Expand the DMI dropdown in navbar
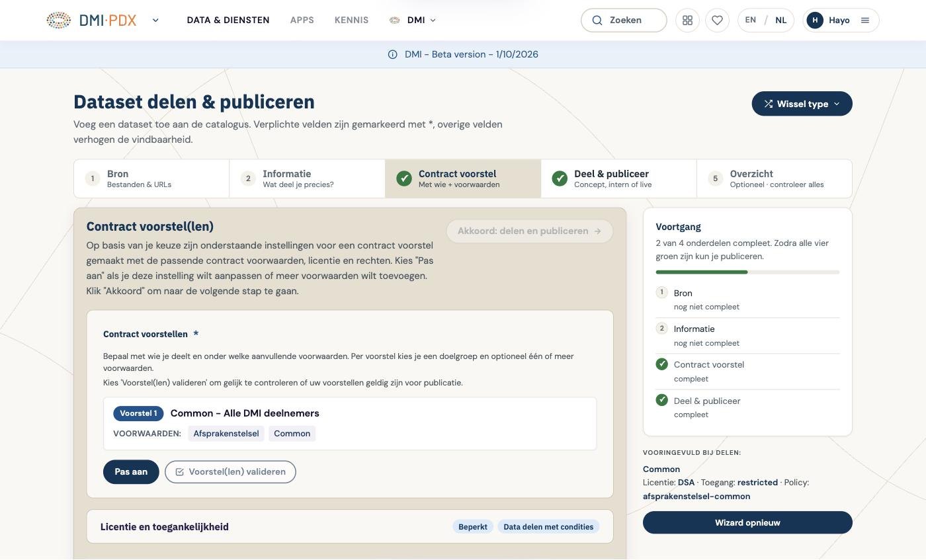This screenshot has width=926, height=560. [413, 20]
